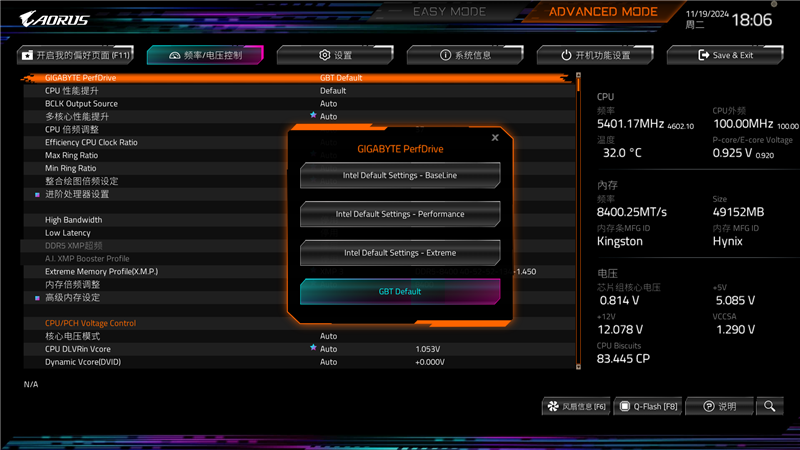Open the 说明 help button
Image resolution: width=800 pixels, height=450 pixels.
(719, 406)
